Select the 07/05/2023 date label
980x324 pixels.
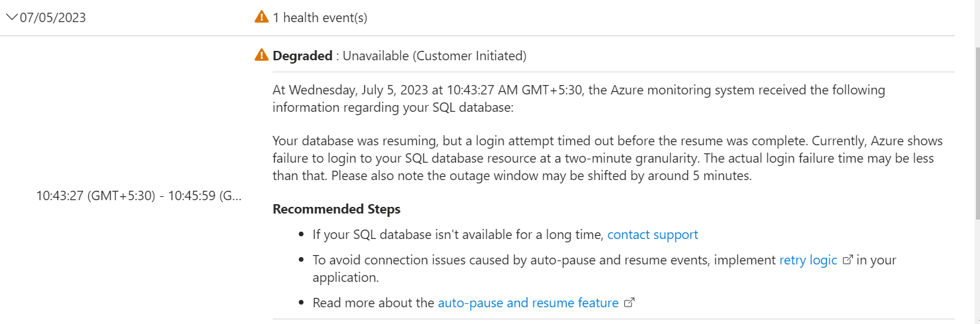53,18
